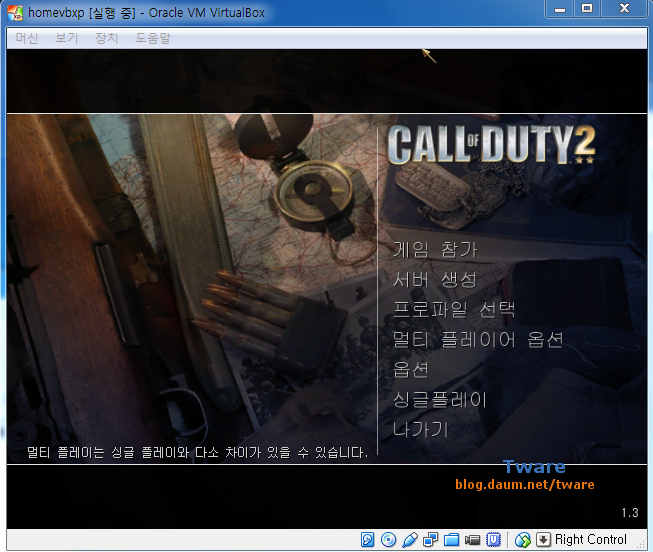Image resolution: width=653 pixels, height=552 pixels.
Task: Click the 1.3 version number
Action: pyautogui.click(x=630, y=512)
